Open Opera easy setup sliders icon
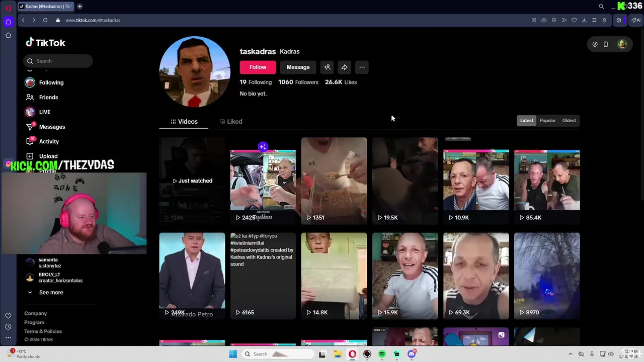 pos(594,20)
